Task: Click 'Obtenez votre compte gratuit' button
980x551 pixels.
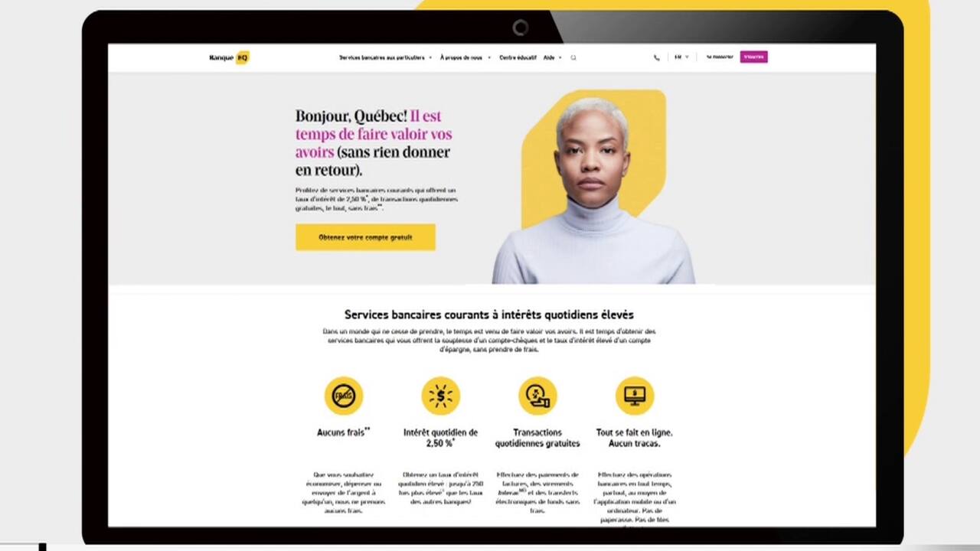Action: pos(365,237)
